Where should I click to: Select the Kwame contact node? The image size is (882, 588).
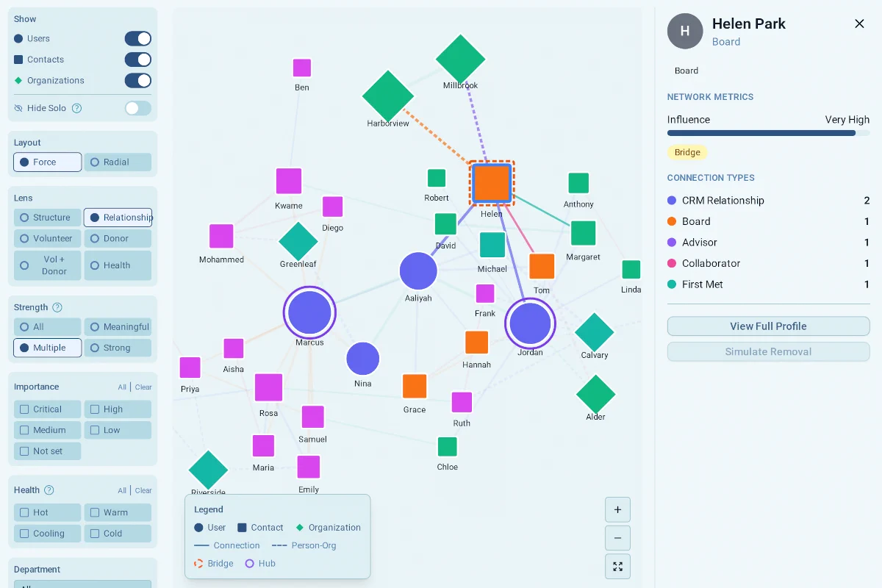coord(289,182)
